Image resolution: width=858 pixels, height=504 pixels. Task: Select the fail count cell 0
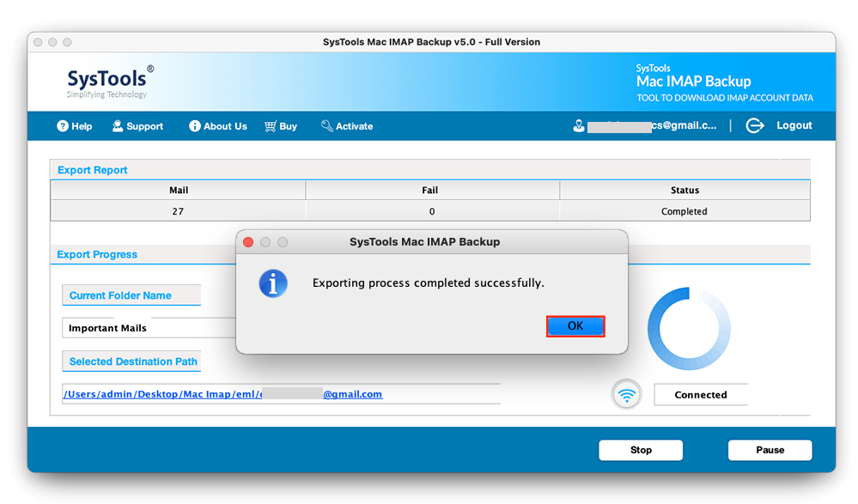click(432, 211)
